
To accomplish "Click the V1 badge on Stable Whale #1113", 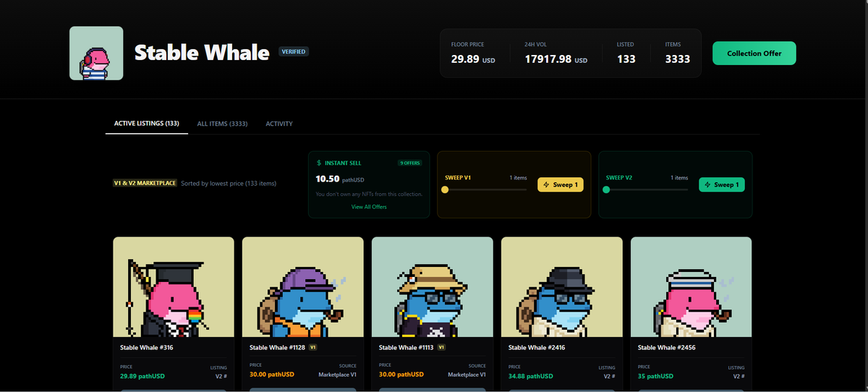I will coord(441,347).
